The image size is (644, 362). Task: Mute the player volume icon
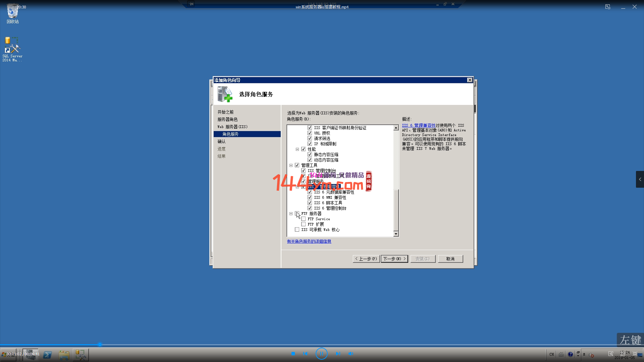point(351,353)
